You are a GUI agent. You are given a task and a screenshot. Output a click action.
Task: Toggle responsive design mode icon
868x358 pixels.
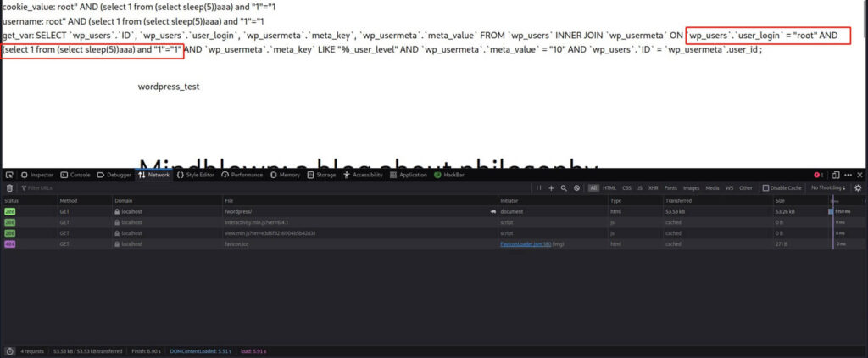836,175
